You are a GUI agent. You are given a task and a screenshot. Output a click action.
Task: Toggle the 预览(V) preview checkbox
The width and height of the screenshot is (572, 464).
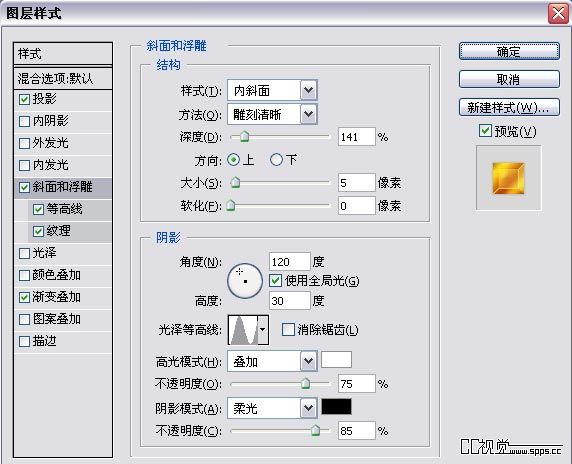click(485, 131)
